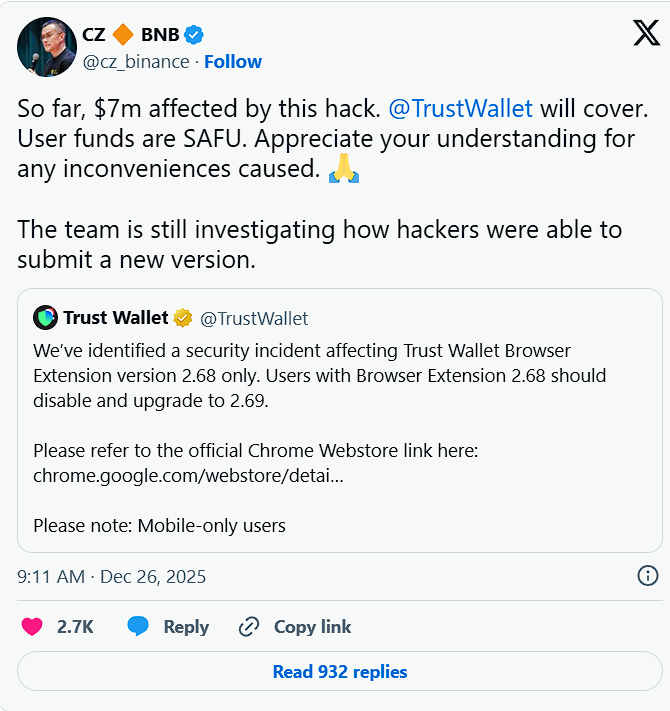670x711 pixels.
Task: Click Trust Wallet's gold verified badge
Action: [x=182, y=318]
